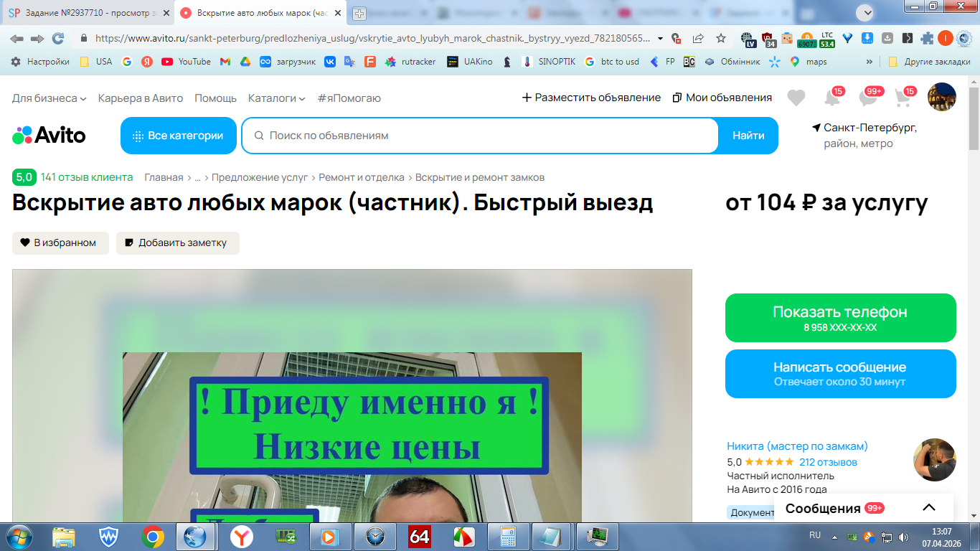Viewport: 980px width, 551px height.
Task: Click the seller's round avatar photo
Action: [935, 460]
